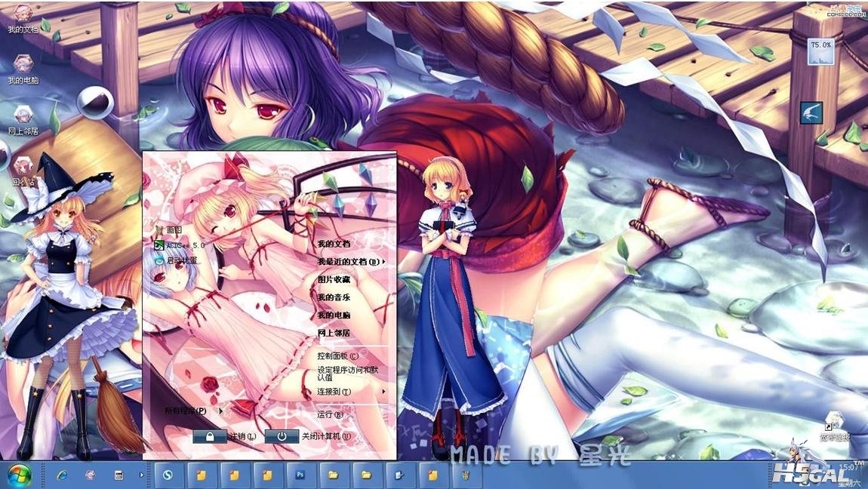Click the blue feather desktop gadget icon

811,113
